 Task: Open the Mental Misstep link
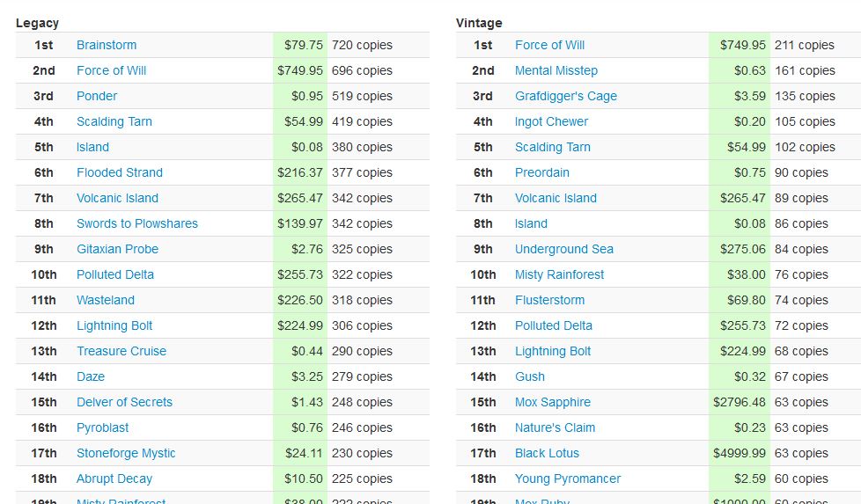(x=556, y=70)
